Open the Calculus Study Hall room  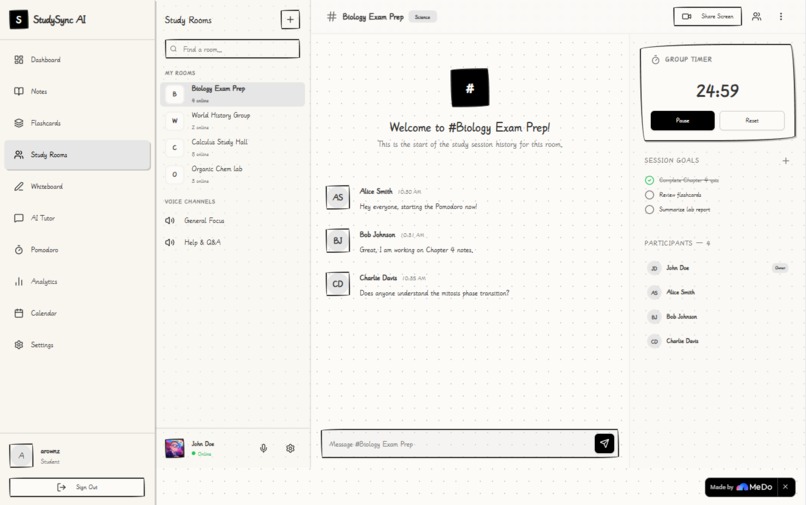[x=232, y=148]
